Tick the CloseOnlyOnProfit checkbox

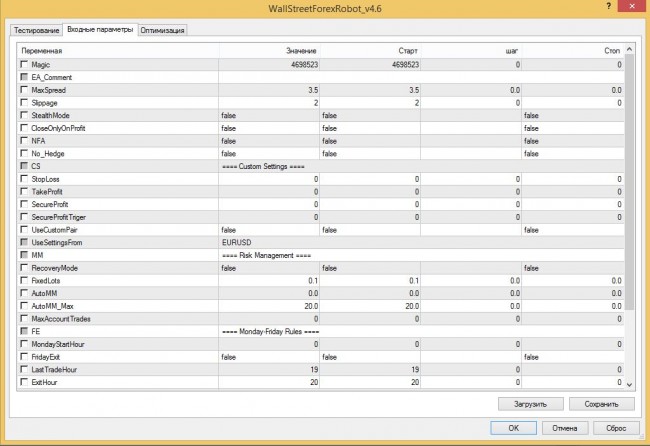(x=24, y=128)
